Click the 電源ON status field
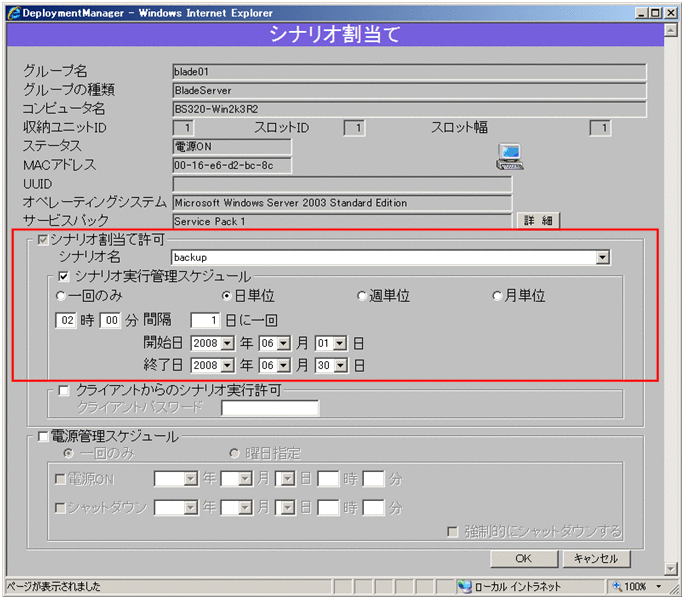 (x=232, y=147)
